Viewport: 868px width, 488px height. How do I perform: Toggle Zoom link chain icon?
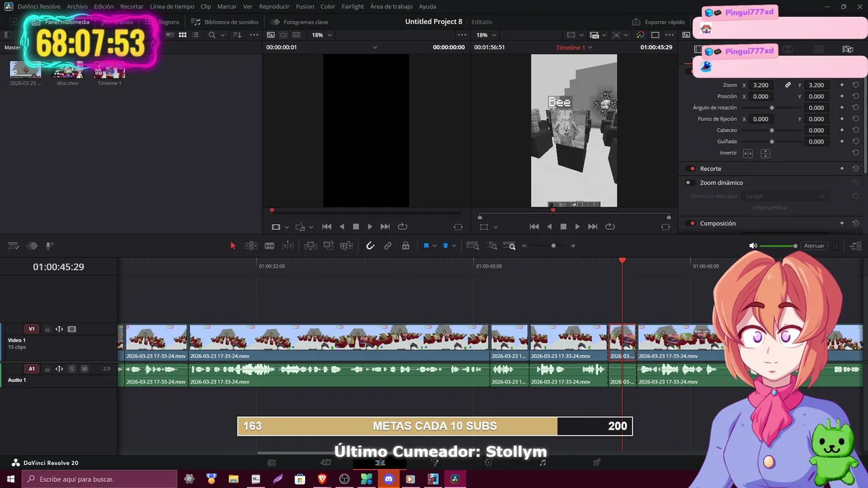point(788,85)
